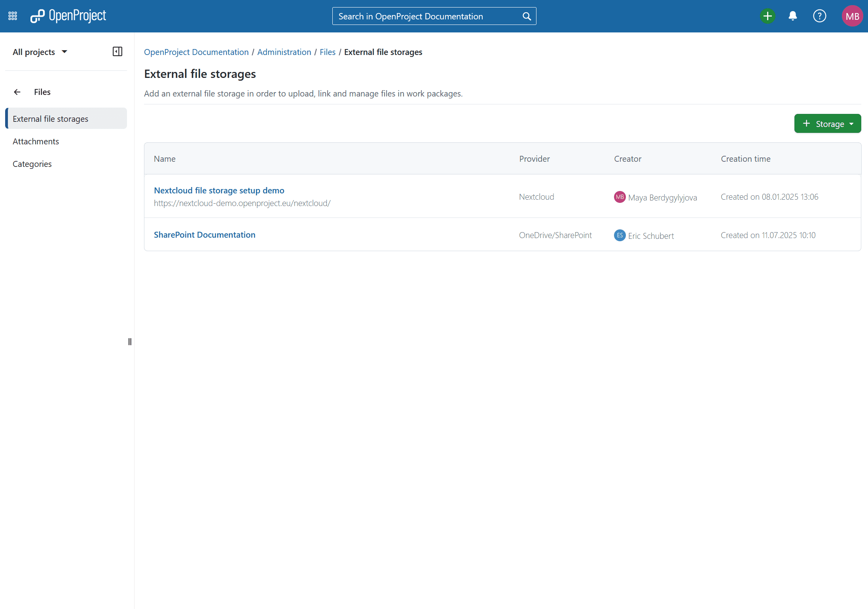Expand the All projects dropdown

[40, 52]
